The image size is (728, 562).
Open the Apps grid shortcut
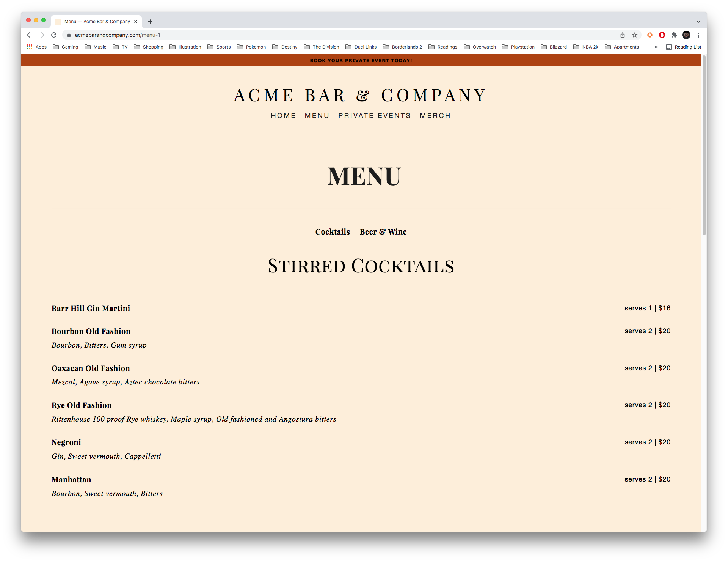(x=37, y=47)
